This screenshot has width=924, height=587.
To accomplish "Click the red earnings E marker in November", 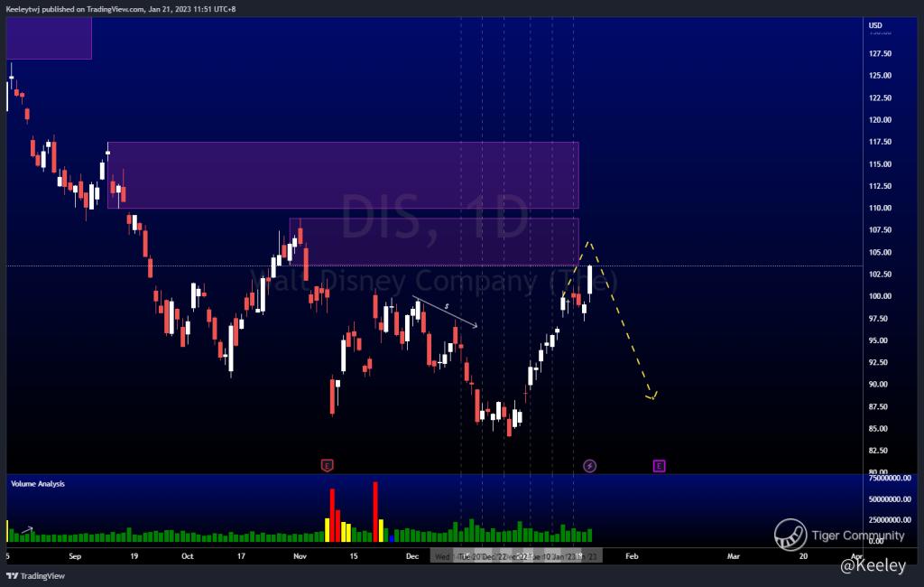I will click(x=327, y=466).
